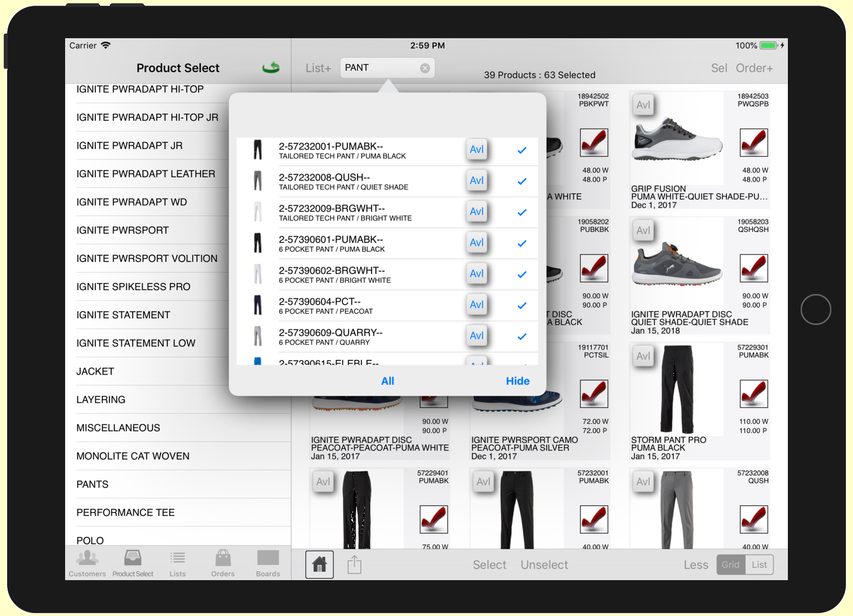This screenshot has height=616, width=853.
Task: Switch to the Lists tab
Action: 178,564
